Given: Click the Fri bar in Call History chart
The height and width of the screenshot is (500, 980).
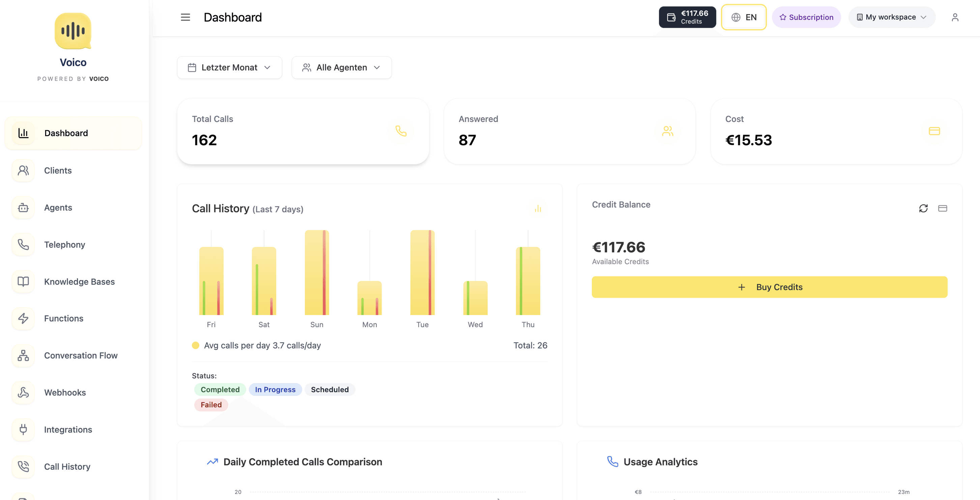Looking at the screenshot, I should (211, 281).
